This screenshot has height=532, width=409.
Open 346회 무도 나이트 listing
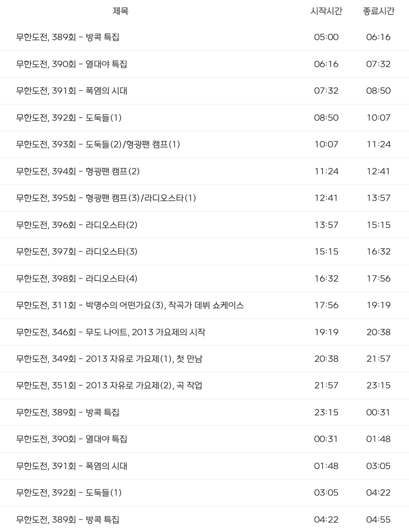(204, 332)
